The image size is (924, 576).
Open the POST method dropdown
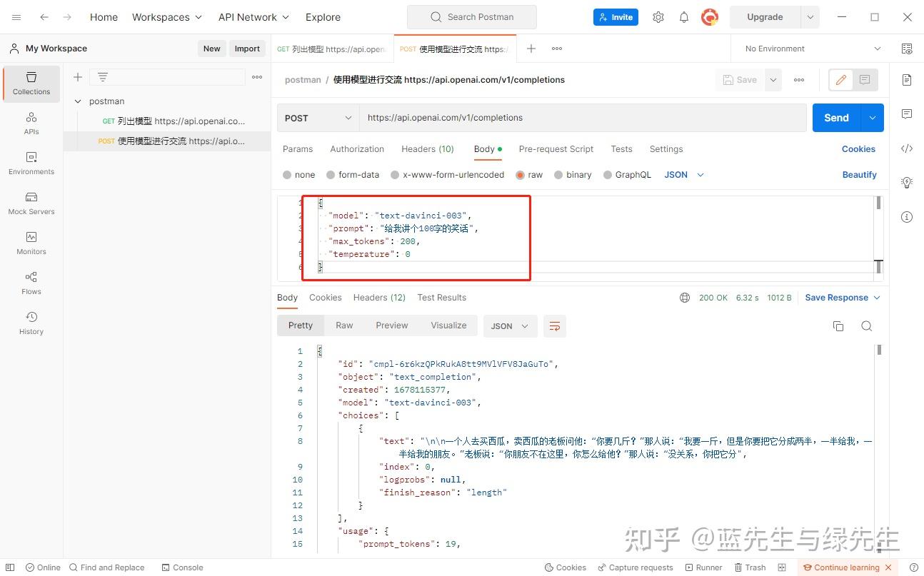[318, 117]
